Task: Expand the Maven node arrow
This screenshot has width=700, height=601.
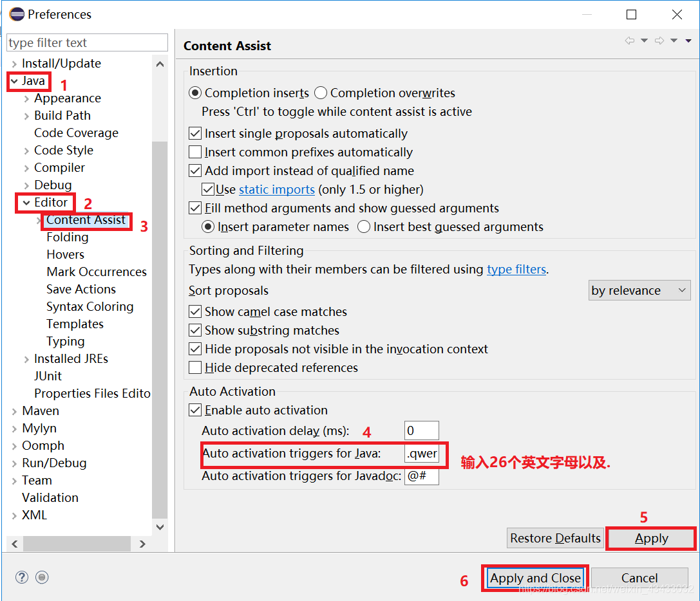Action: click(x=14, y=411)
